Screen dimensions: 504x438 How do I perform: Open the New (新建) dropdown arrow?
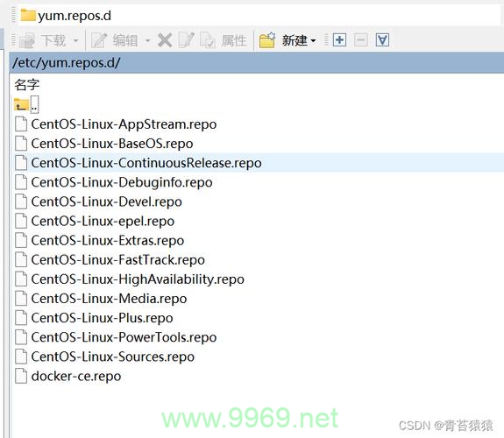click(x=314, y=41)
